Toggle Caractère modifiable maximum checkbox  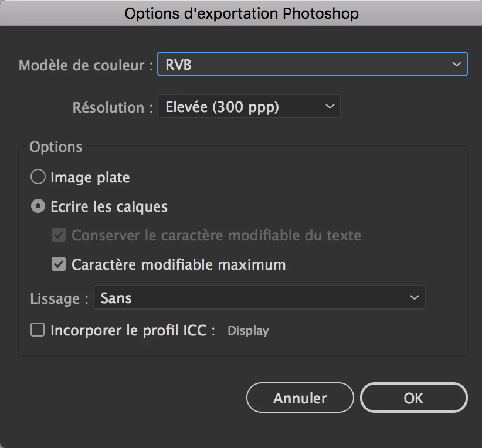pyautogui.click(x=59, y=264)
